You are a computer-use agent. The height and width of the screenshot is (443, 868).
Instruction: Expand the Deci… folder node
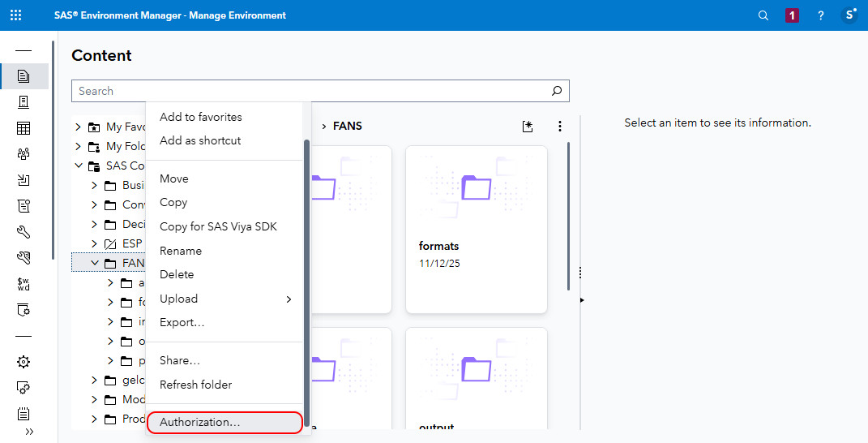94,224
